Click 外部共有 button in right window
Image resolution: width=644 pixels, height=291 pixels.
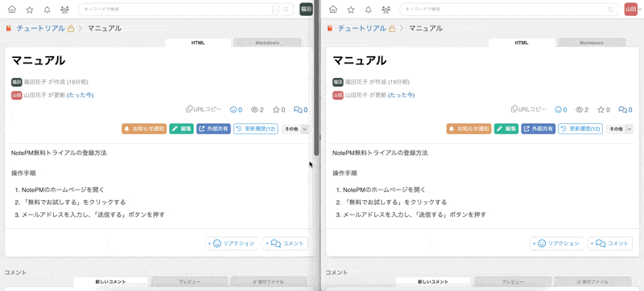tap(539, 129)
